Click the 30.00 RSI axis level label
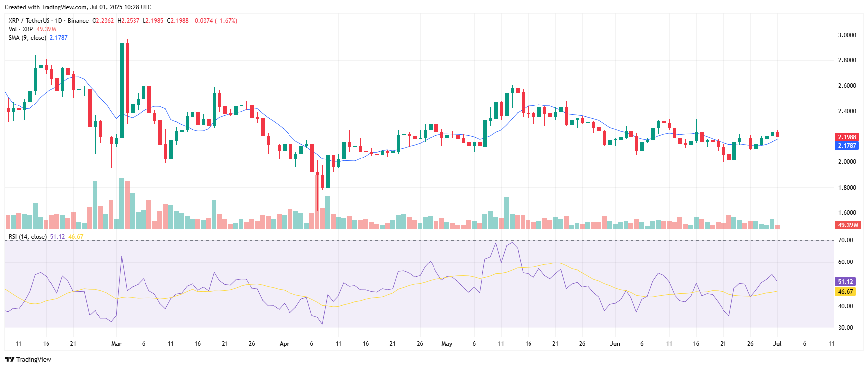The image size is (868, 368). click(x=845, y=328)
